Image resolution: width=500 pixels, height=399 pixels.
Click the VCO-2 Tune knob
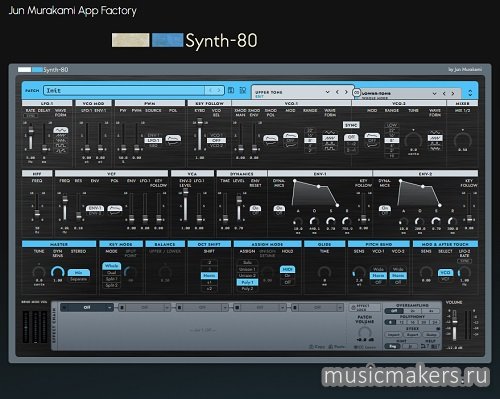coord(413,140)
